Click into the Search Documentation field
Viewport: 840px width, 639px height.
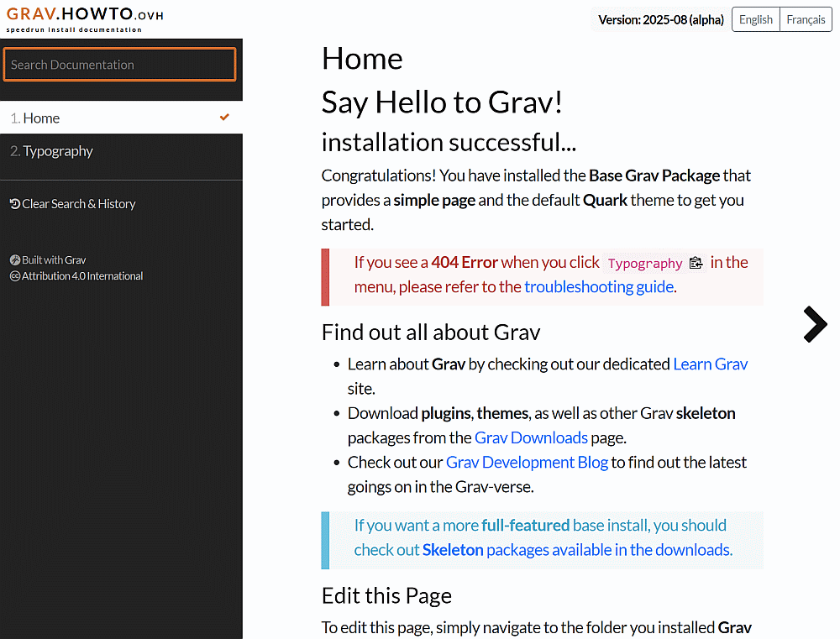pyautogui.click(x=119, y=65)
